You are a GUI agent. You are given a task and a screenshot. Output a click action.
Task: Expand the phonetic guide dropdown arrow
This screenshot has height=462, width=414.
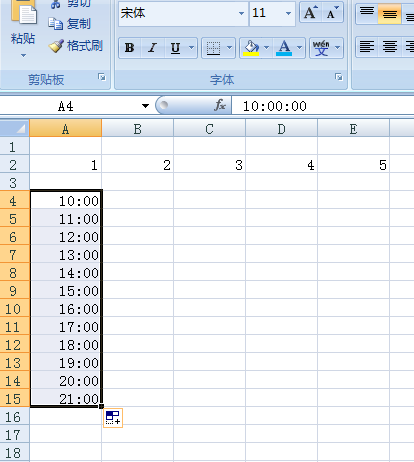click(338, 48)
